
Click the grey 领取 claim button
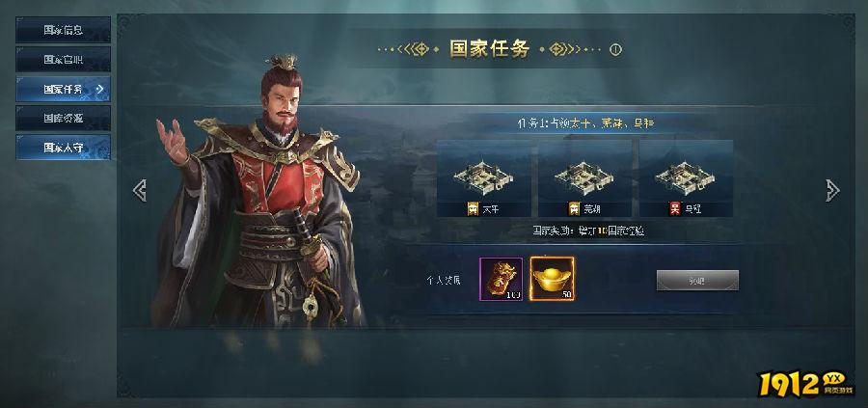[697, 280]
